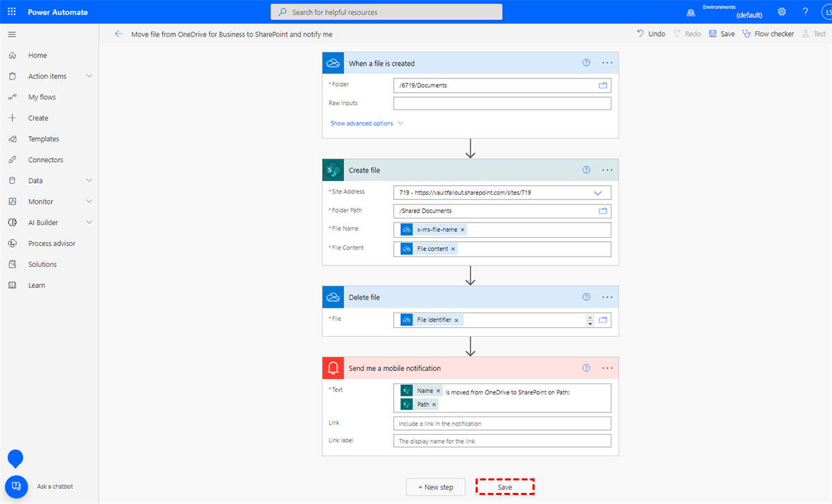Click Redo in the top toolbar

coord(687,33)
